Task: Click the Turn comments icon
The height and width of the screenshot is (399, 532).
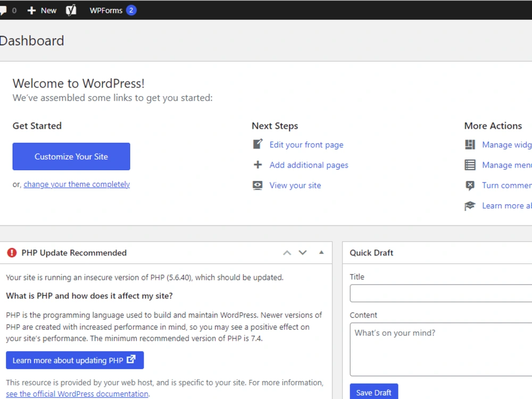Action: [470, 185]
